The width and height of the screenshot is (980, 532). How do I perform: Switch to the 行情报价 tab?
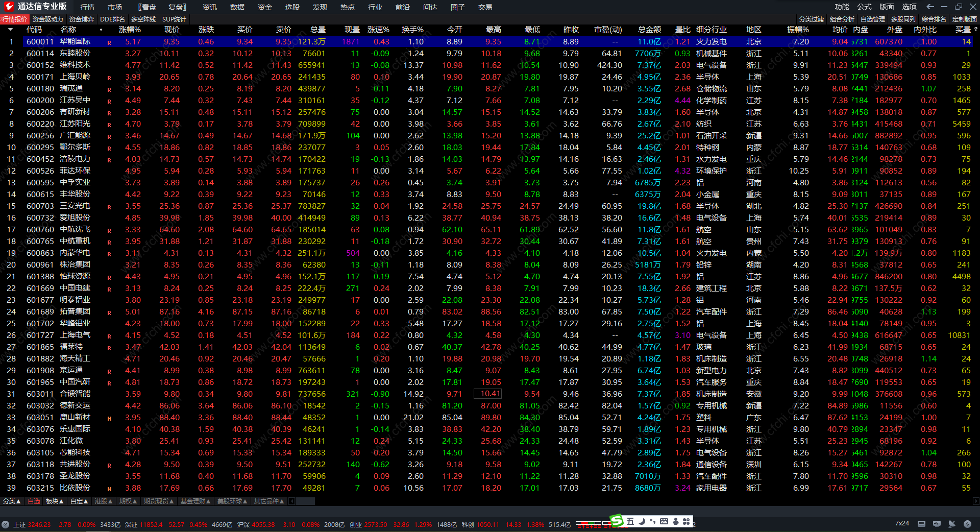(15, 19)
